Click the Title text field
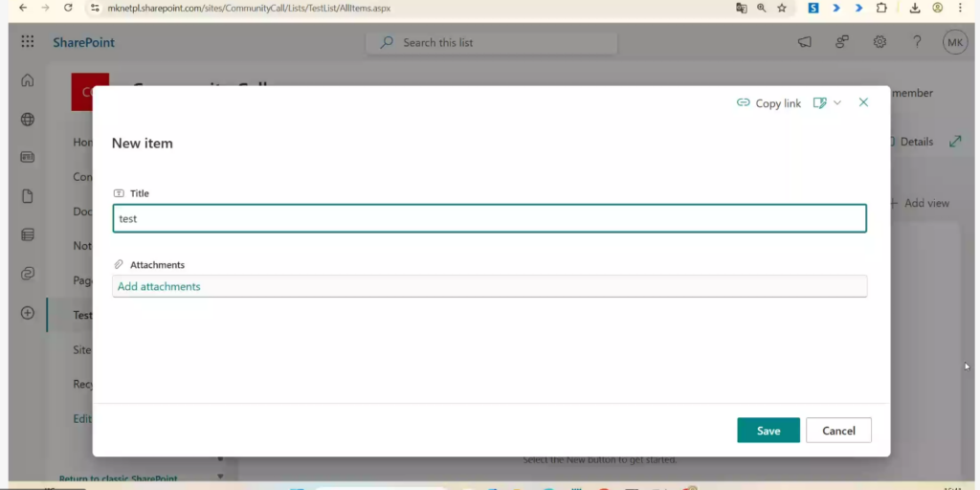 point(489,218)
